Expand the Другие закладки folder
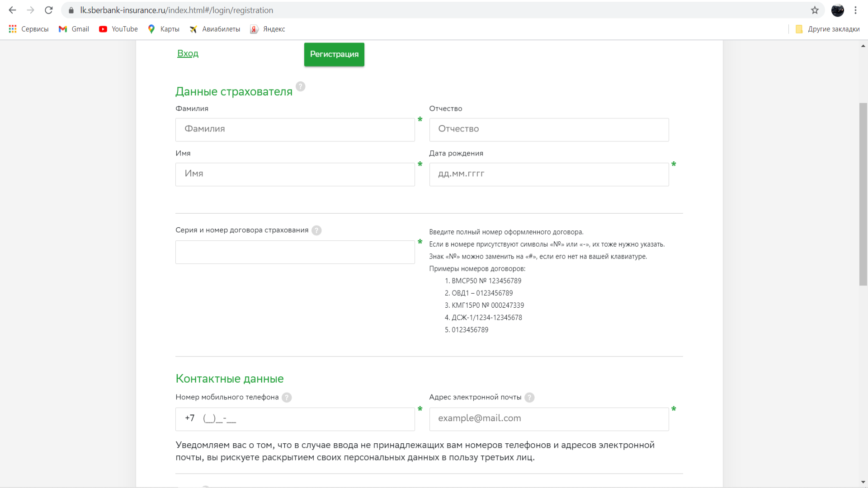Viewport: 868px width, 488px height. click(827, 29)
